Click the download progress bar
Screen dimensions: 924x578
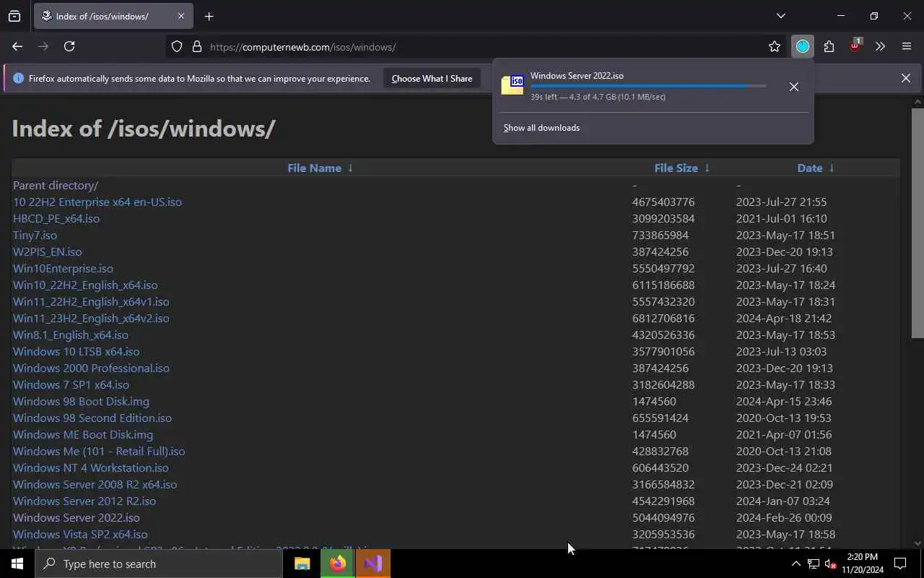[x=648, y=86]
